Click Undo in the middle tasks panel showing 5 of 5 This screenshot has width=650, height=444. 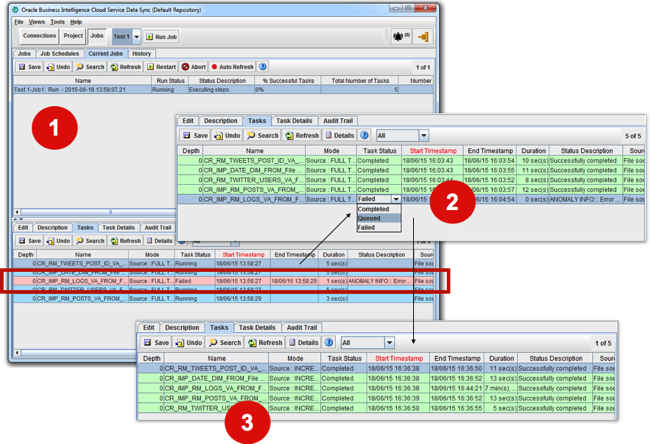[227, 136]
